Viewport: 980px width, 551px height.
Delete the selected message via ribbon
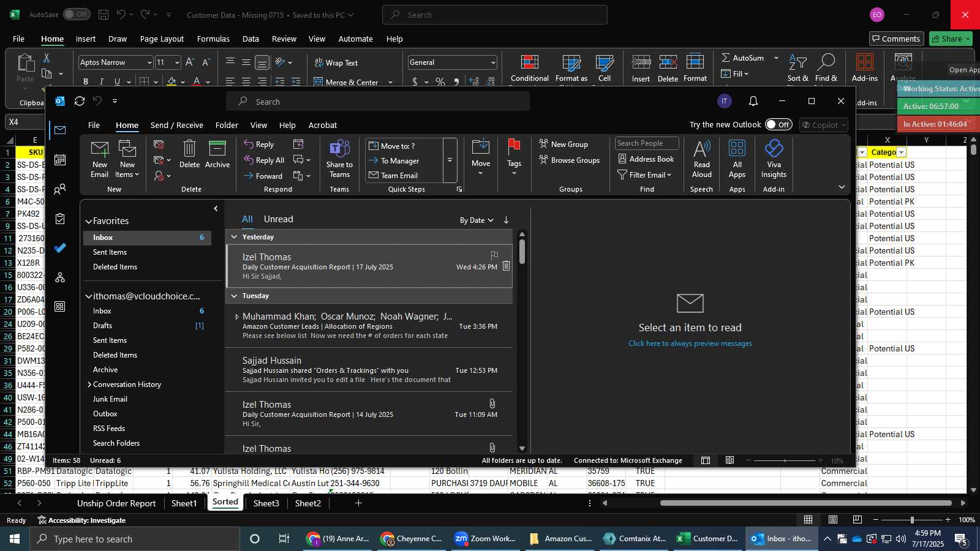pyautogui.click(x=189, y=154)
